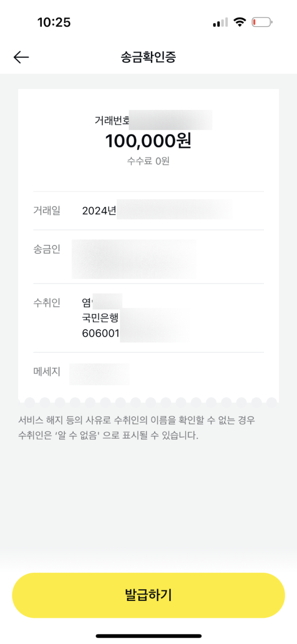Tap the 수수료 0원 fee text
The image size is (297, 644).
click(148, 161)
